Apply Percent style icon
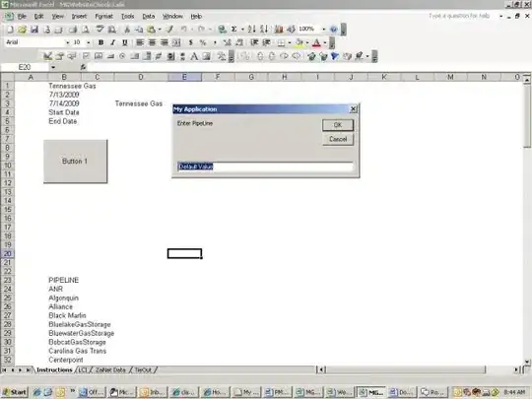Viewport: 532px width, 399px height. click(x=203, y=42)
